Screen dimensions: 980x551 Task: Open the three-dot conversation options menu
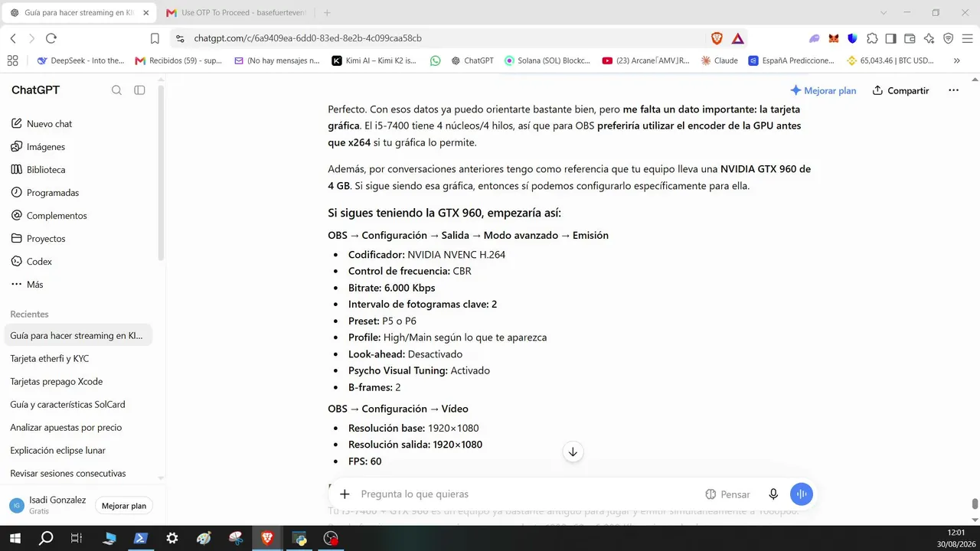click(x=953, y=90)
